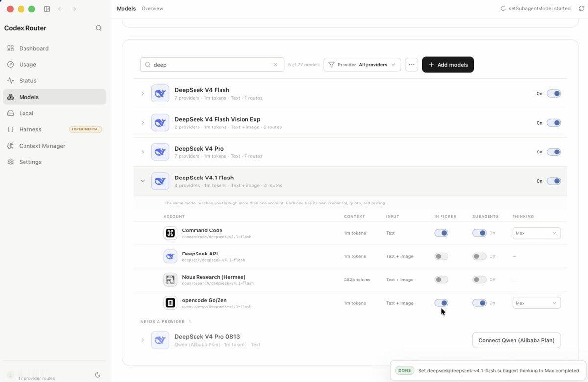Click the Command Code account icon

click(171, 233)
